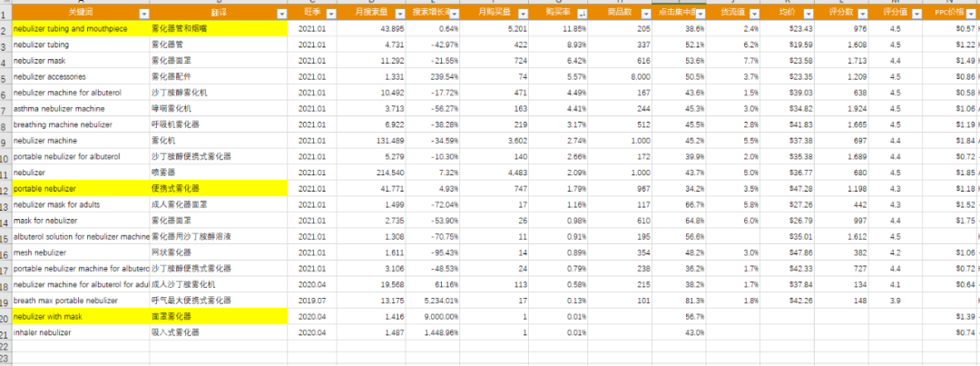Open the 购买率 sorted filter dropdown
This screenshot has height=366, width=980.
tap(583, 13)
